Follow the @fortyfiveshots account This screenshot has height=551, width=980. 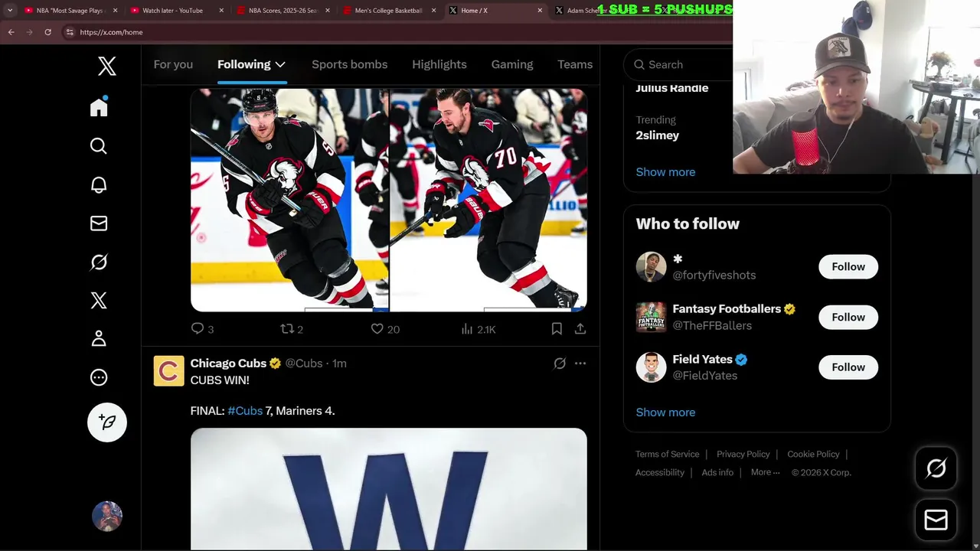click(x=848, y=266)
